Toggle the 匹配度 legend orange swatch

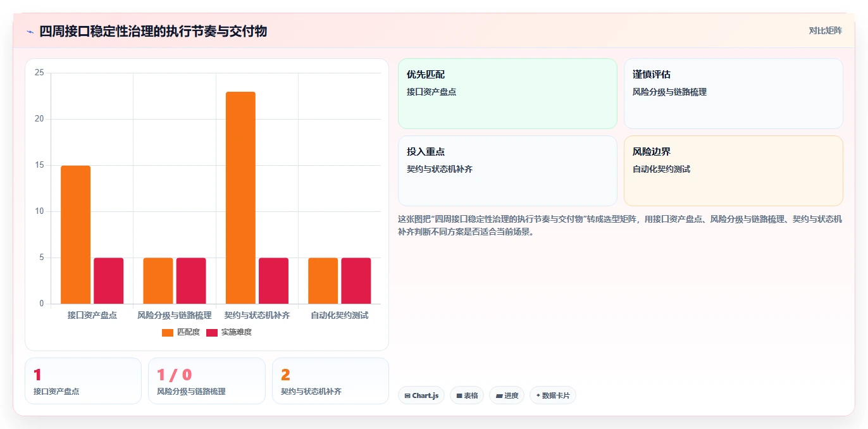coord(168,332)
